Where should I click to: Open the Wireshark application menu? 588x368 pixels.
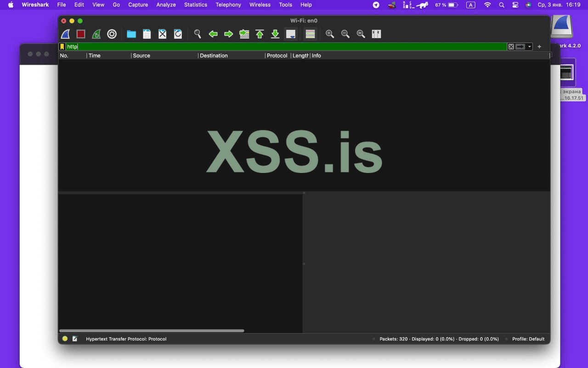click(x=35, y=5)
